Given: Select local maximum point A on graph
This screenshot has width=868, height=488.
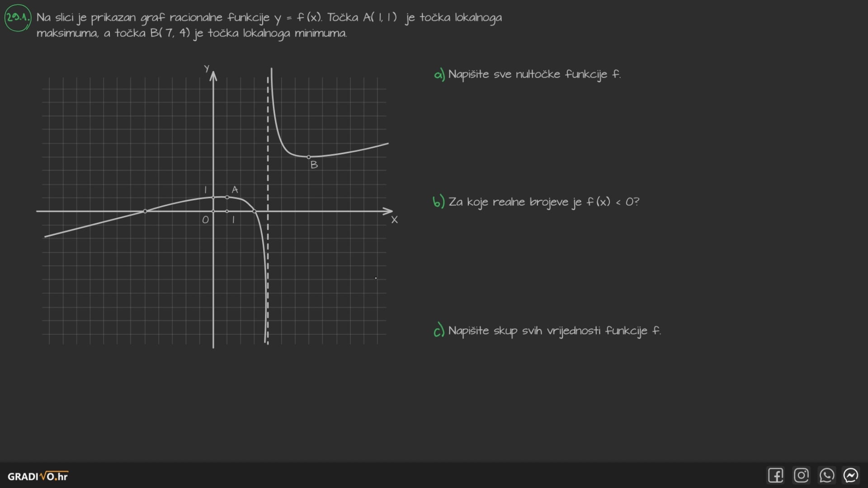Looking at the screenshot, I should [227, 197].
